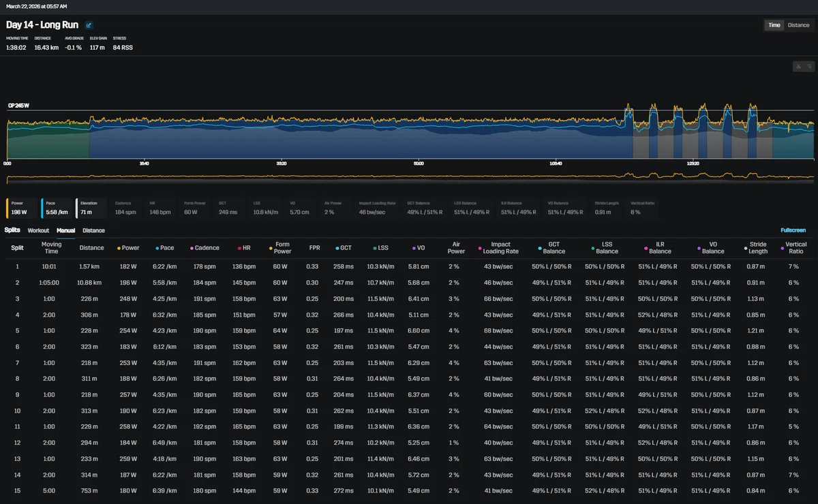Sort by the Cadence column header
The width and height of the screenshot is (818, 504).
point(205,248)
